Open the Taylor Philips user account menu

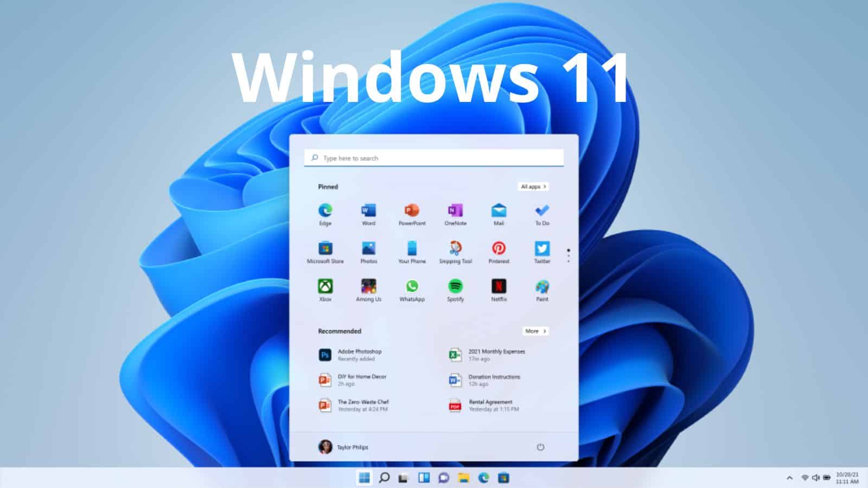343,447
